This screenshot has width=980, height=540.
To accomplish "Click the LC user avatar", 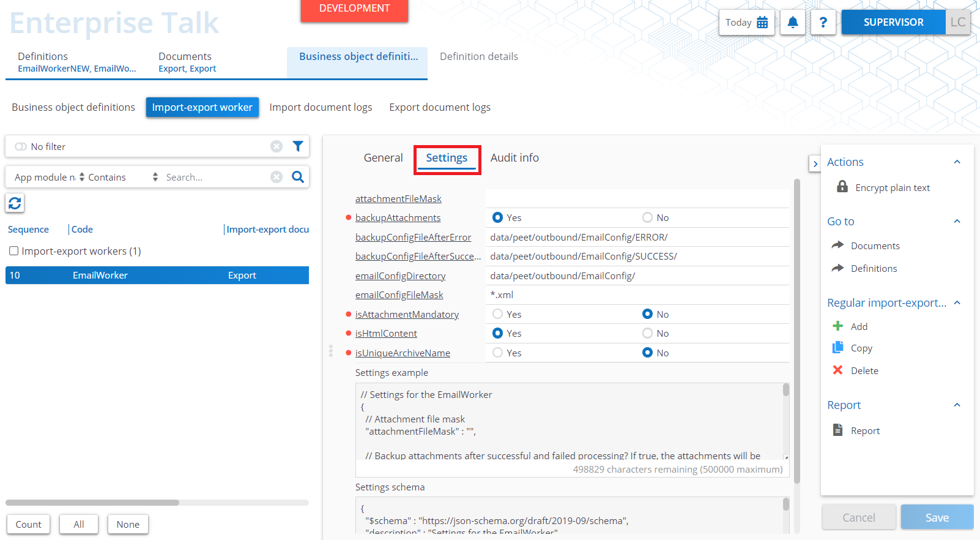I will [x=958, y=22].
